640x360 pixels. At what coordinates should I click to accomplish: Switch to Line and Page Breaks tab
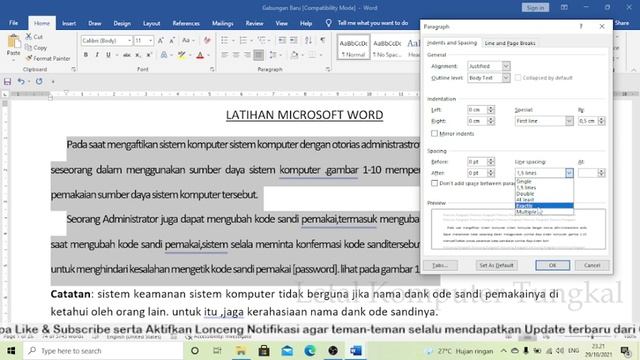click(510, 43)
